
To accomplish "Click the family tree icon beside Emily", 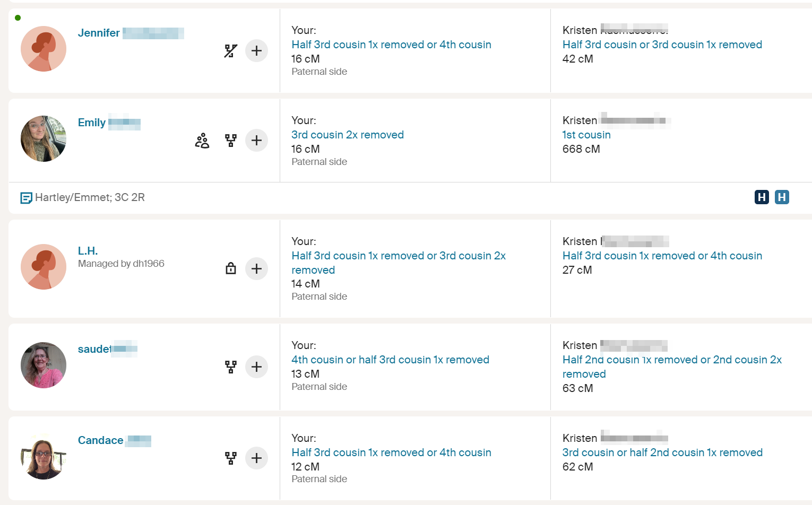I will point(231,141).
